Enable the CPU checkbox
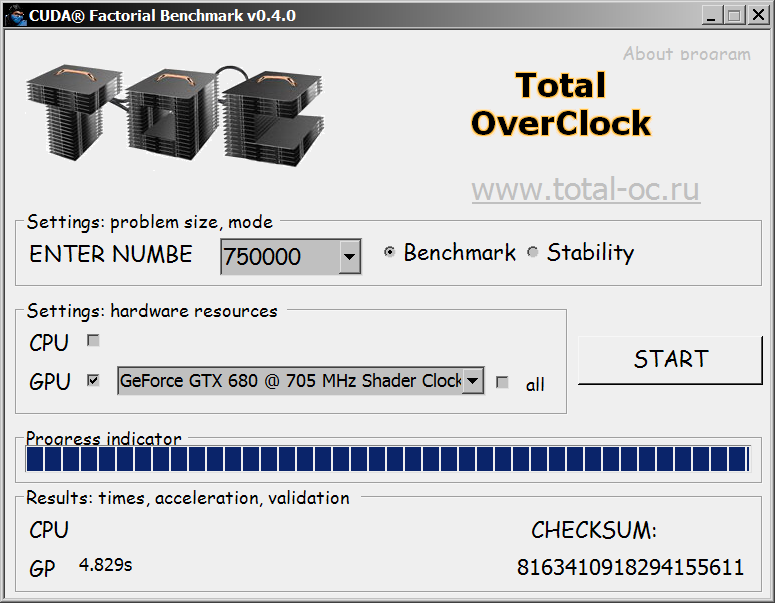Viewport: 775px width, 603px height. (93, 341)
